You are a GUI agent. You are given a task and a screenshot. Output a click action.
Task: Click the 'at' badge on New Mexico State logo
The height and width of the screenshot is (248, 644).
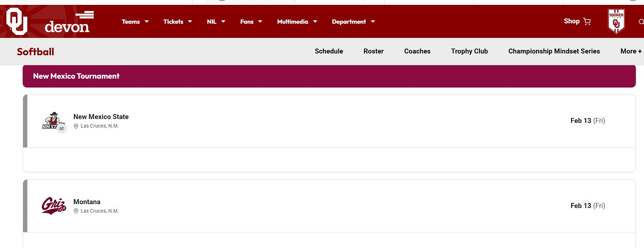(61, 128)
